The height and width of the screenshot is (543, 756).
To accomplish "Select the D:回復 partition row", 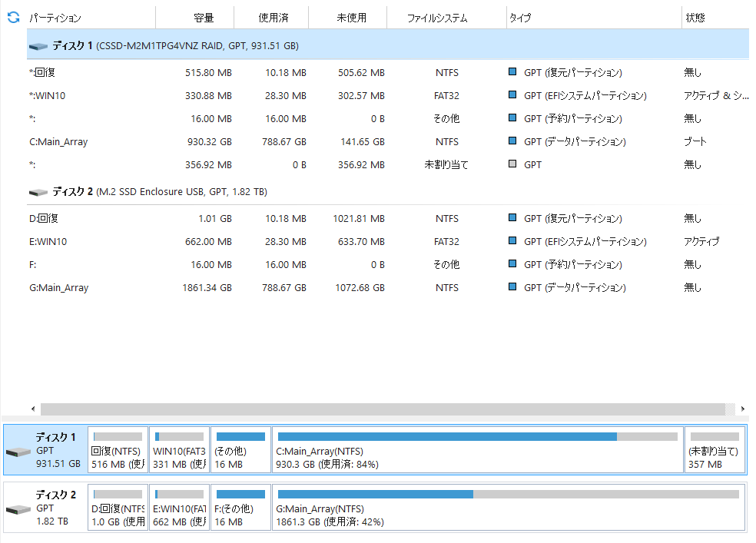I will (x=388, y=218).
